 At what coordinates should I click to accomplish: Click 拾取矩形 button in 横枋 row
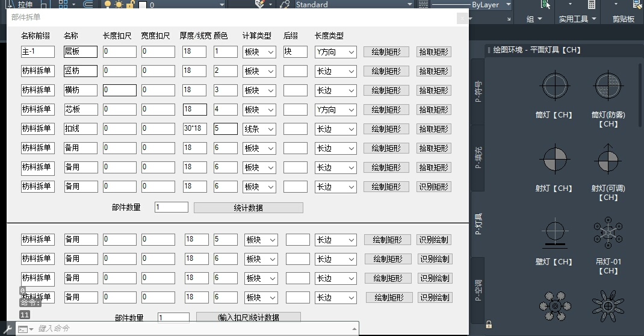click(434, 90)
